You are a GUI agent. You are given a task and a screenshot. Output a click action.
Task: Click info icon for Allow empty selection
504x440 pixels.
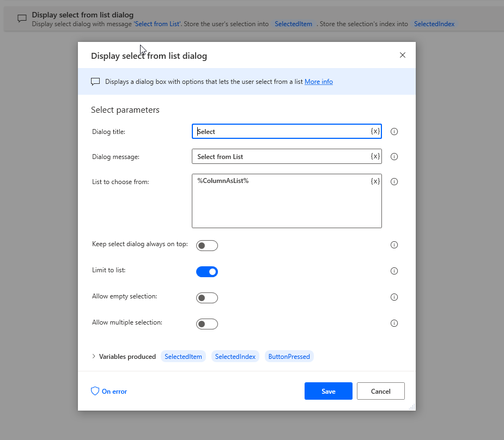pyautogui.click(x=394, y=297)
